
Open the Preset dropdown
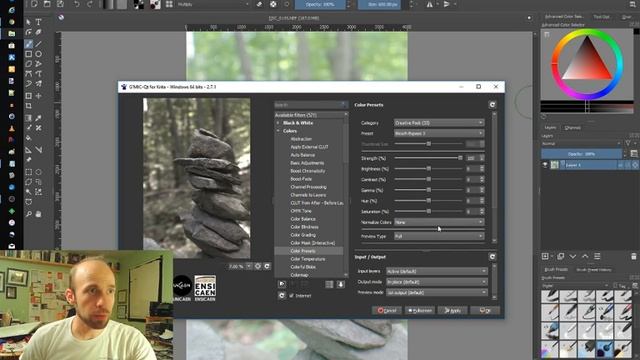point(439,133)
